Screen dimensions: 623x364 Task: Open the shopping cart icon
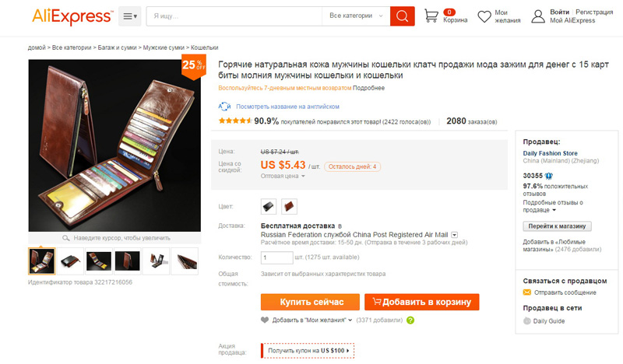(431, 16)
